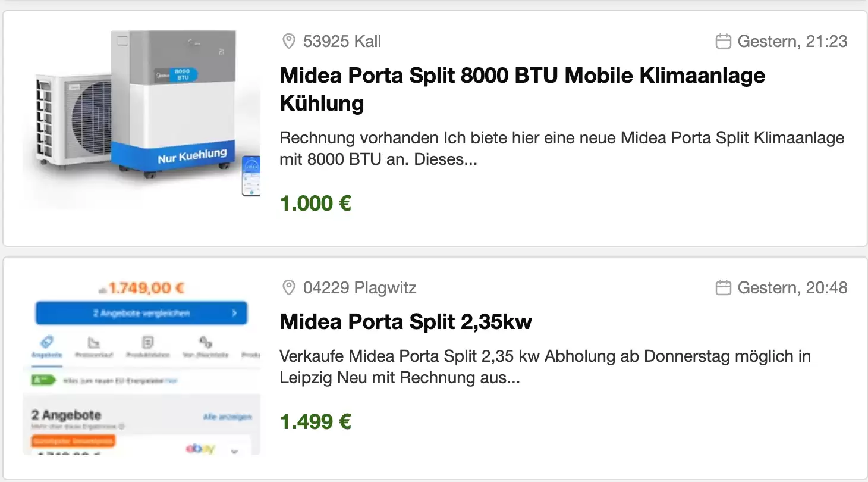Image resolution: width=868 pixels, height=482 pixels.
Task: Click the eBay logo in the listing thumbnail
Action: tap(200, 448)
